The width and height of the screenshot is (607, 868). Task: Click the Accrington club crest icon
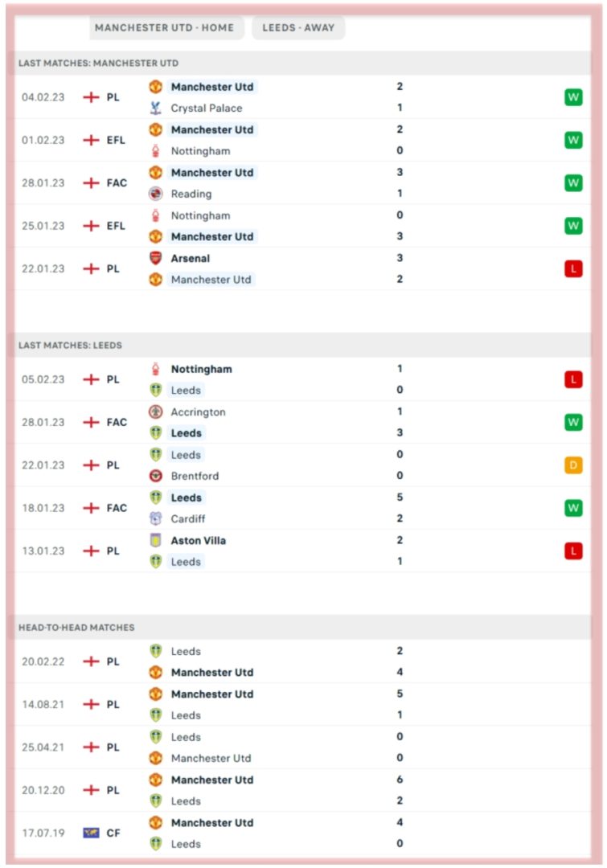point(155,411)
